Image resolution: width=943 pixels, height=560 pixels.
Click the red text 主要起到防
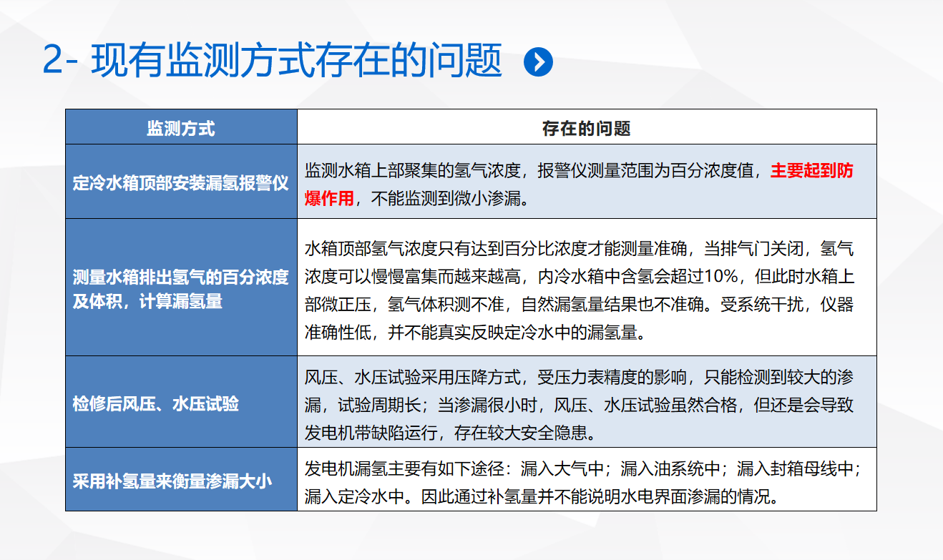(811, 171)
